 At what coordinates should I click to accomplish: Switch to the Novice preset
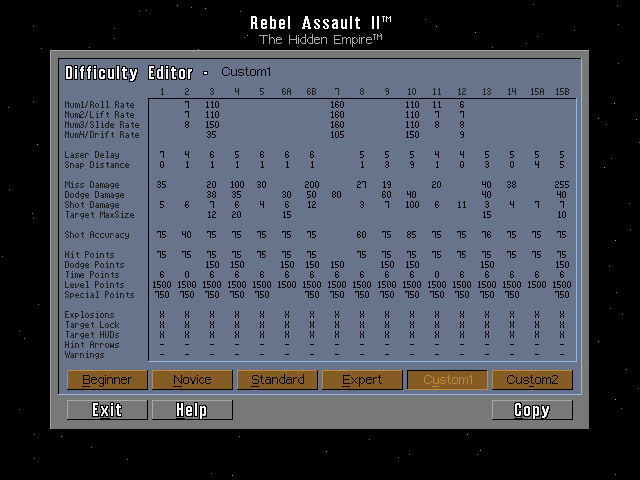(x=192, y=380)
